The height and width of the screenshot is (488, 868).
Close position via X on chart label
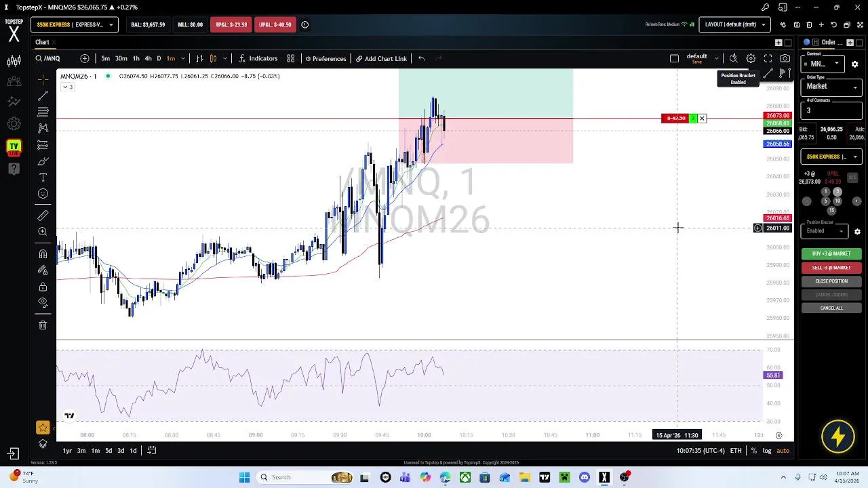pyautogui.click(x=702, y=119)
